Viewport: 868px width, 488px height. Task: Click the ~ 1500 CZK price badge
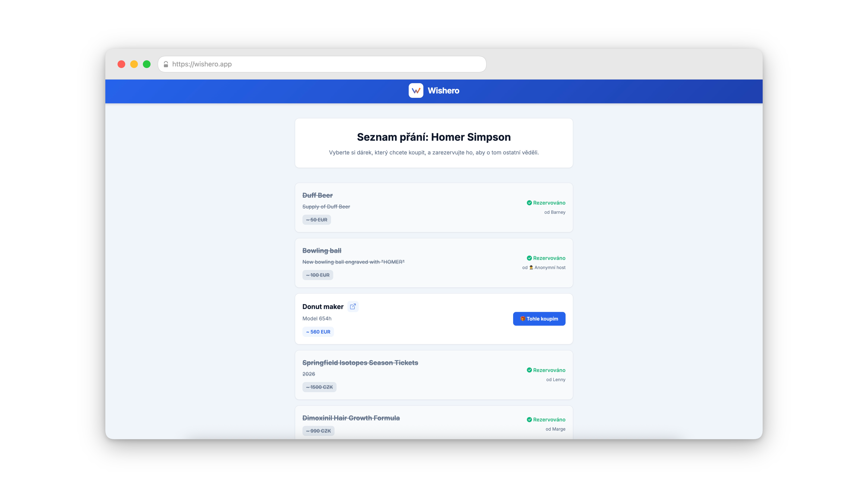pos(319,387)
